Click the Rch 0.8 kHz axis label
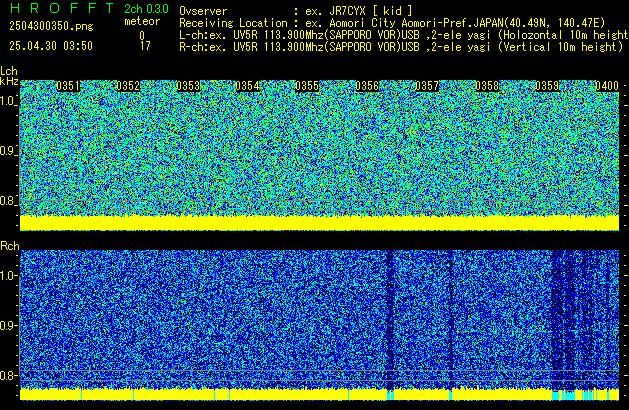This screenshot has height=410, width=629. pyautogui.click(x=8, y=375)
